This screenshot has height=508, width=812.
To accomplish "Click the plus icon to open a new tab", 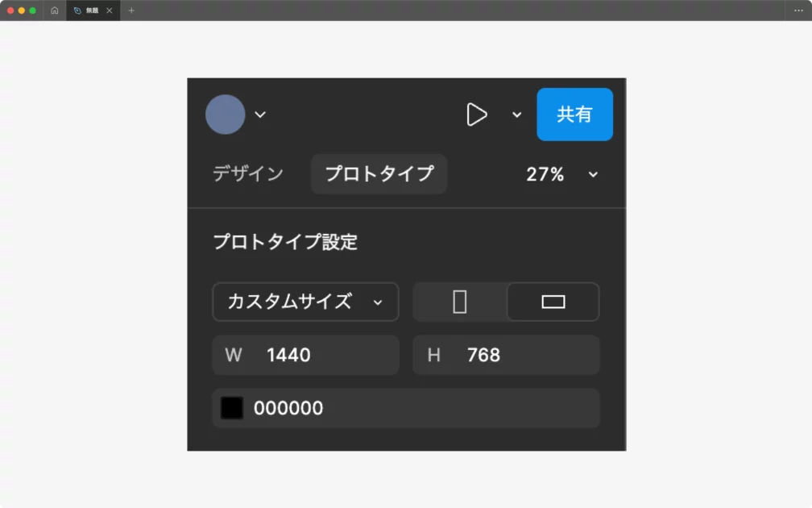I will click(131, 10).
